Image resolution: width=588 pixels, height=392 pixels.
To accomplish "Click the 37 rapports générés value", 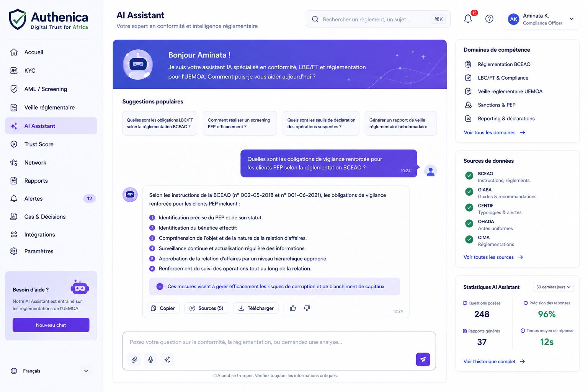I will 482,342.
